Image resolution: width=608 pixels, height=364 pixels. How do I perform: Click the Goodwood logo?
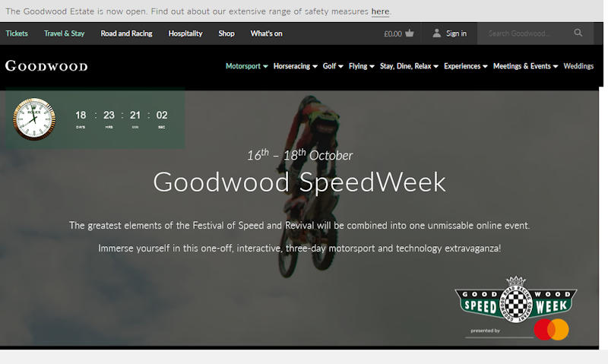pos(46,66)
